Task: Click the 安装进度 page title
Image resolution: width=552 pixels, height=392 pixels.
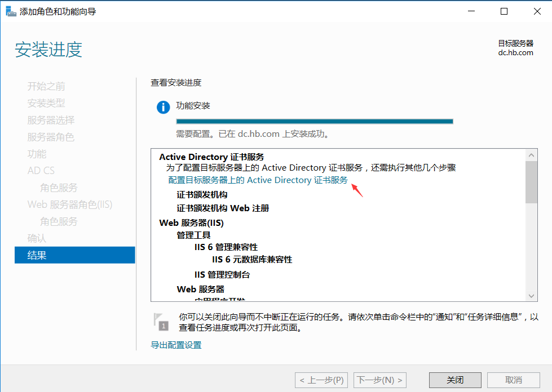Action: (48, 49)
